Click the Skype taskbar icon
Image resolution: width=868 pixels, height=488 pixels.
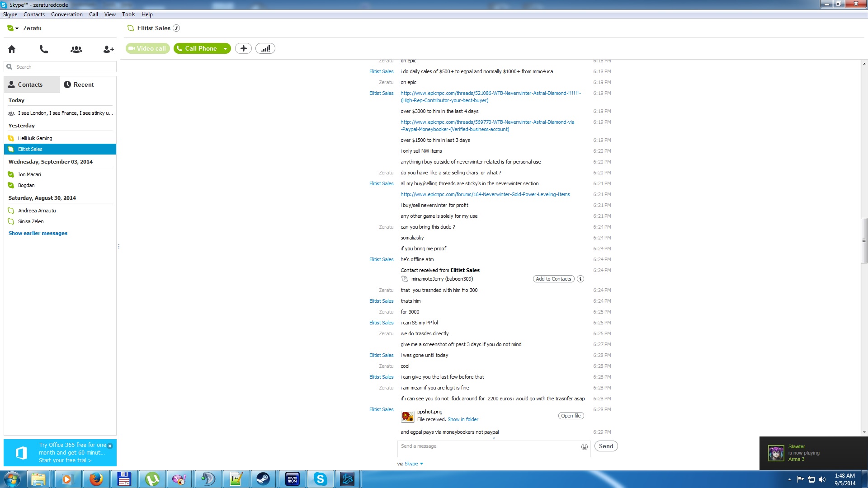pyautogui.click(x=320, y=479)
